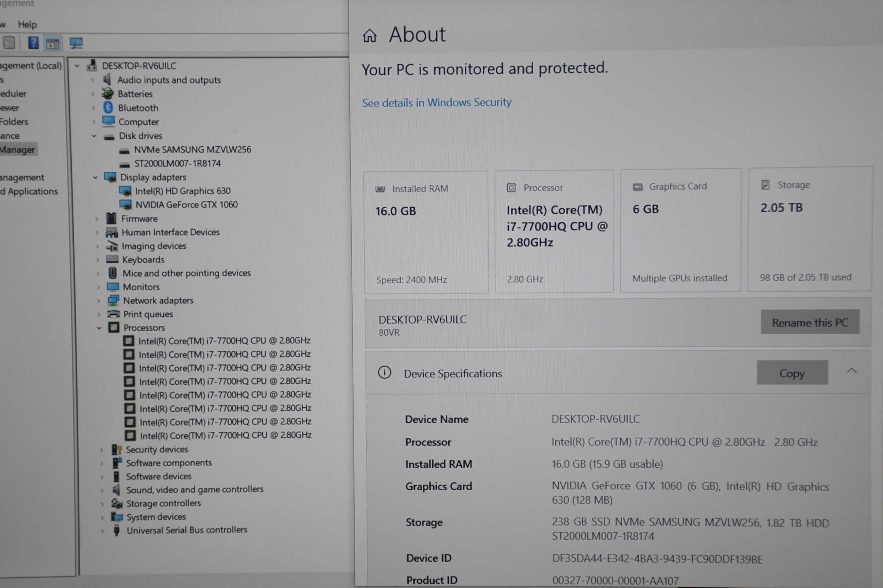This screenshot has width=883, height=588.
Task: Select the Bluetooth category icon
Action: point(108,108)
